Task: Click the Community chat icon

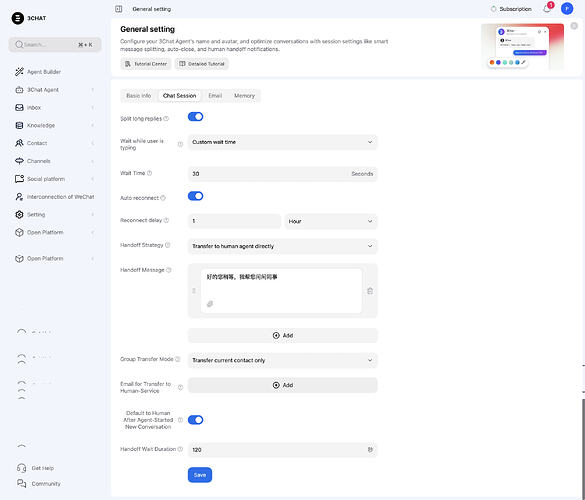Action: (22, 484)
